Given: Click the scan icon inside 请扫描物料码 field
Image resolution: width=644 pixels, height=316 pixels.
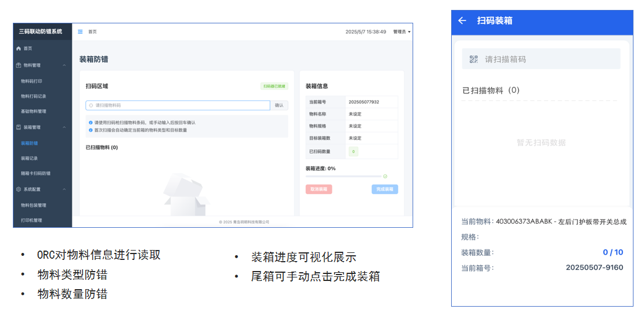Looking at the screenshot, I should pos(91,106).
